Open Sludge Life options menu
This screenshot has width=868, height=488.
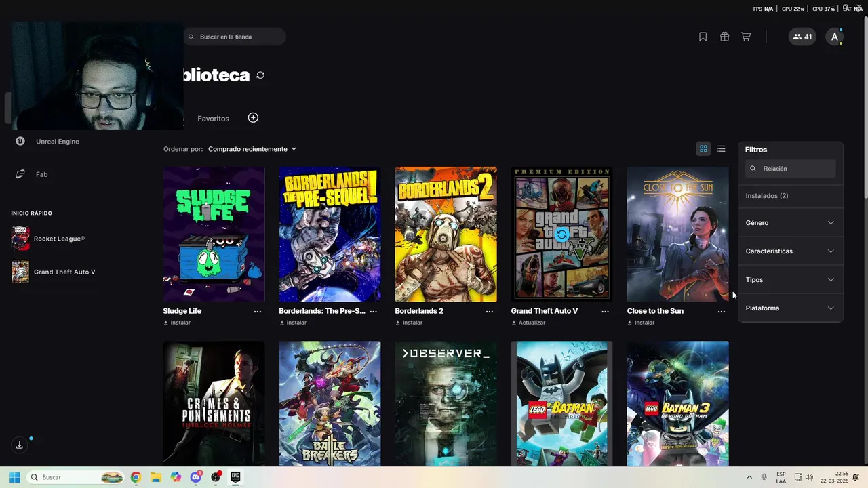(x=258, y=312)
